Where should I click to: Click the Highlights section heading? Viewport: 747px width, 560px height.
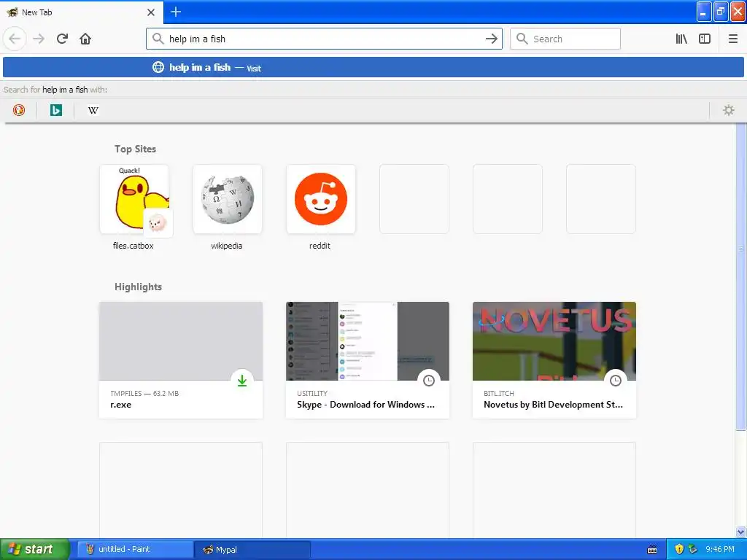[138, 287]
